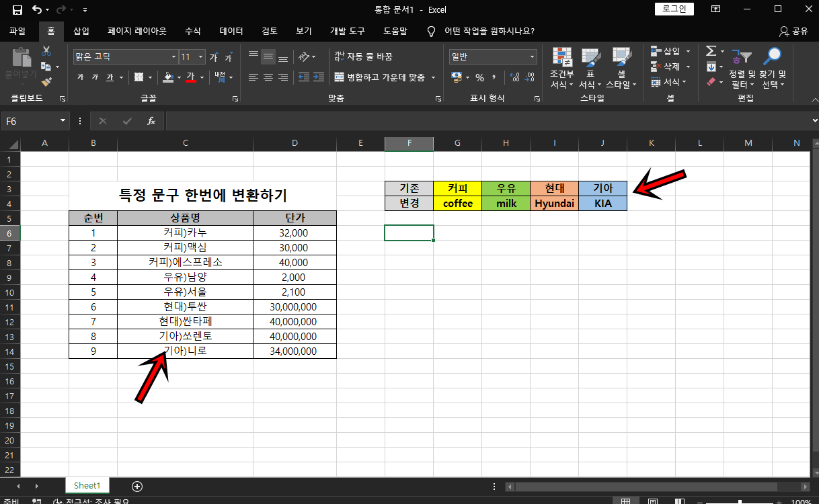This screenshot has width=819, height=504.
Task: Open the 일반 number format dropdown
Action: [x=533, y=57]
